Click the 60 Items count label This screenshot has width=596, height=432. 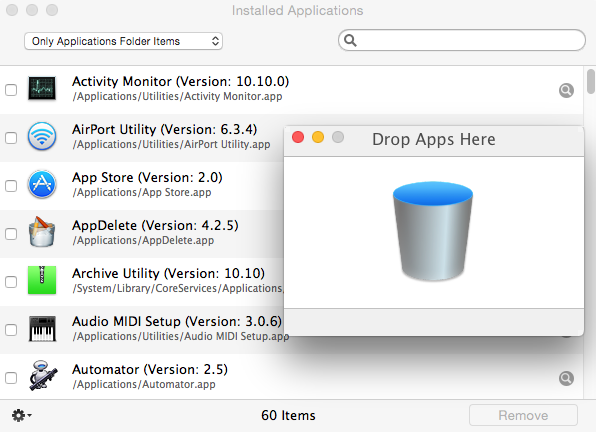[288, 415]
